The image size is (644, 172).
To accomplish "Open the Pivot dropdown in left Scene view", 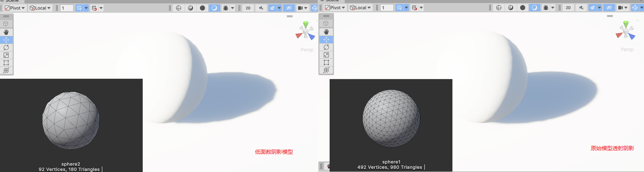I will (15, 8).
